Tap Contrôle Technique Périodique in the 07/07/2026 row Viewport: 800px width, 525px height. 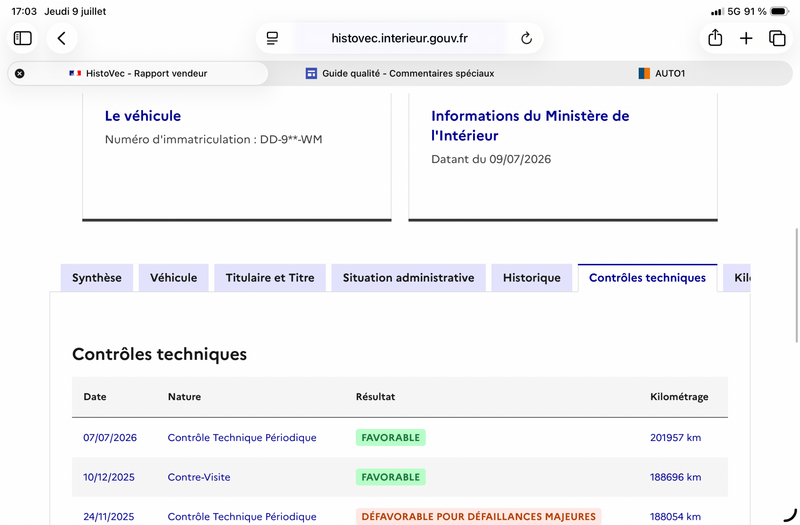point(242,437)
